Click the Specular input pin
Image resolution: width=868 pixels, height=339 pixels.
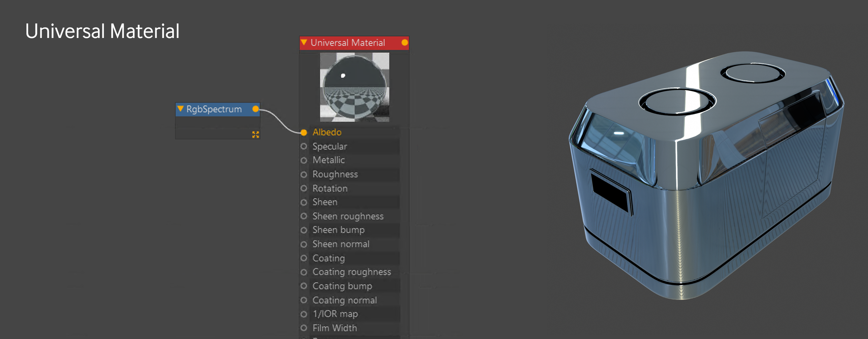(304, 146)
